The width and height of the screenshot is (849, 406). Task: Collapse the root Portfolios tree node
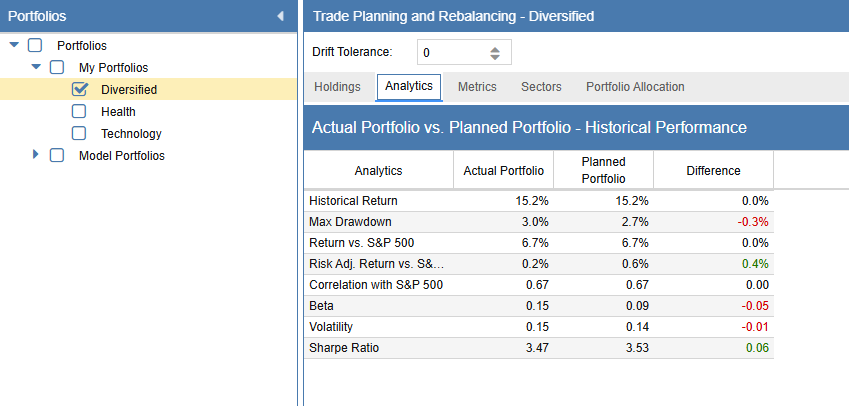(14, 45)
